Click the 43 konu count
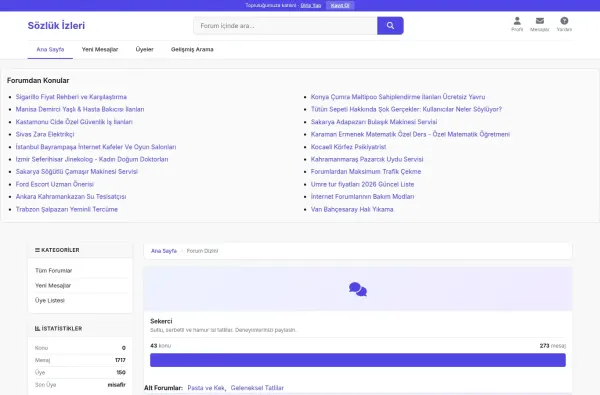This screenshot has width=600, height=395. point(160,346)
